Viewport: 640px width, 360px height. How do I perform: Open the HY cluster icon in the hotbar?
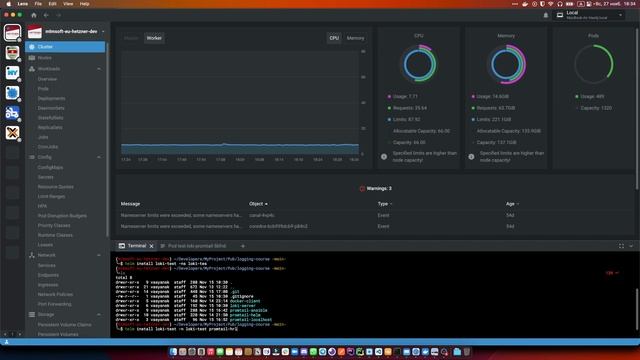pos(12,73)
